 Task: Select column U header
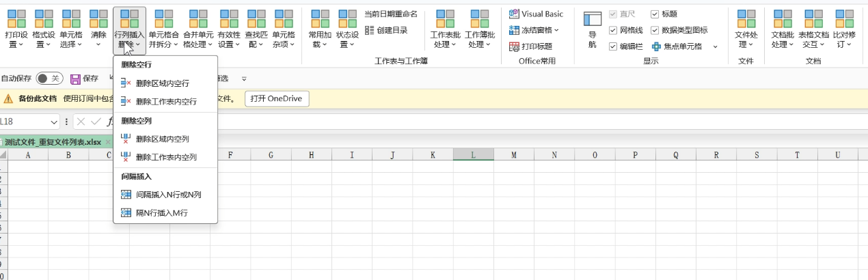click(x=837, y=155)
